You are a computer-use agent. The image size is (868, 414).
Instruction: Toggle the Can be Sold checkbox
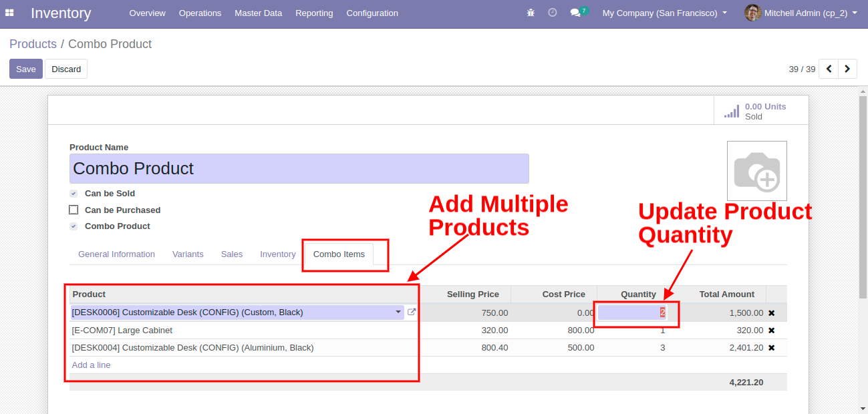pos(74,194)
